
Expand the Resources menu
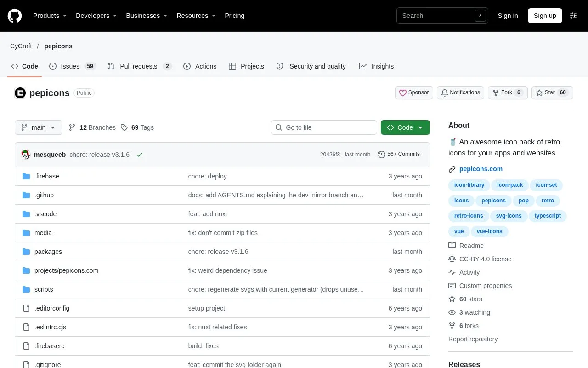tap(196, 16)
